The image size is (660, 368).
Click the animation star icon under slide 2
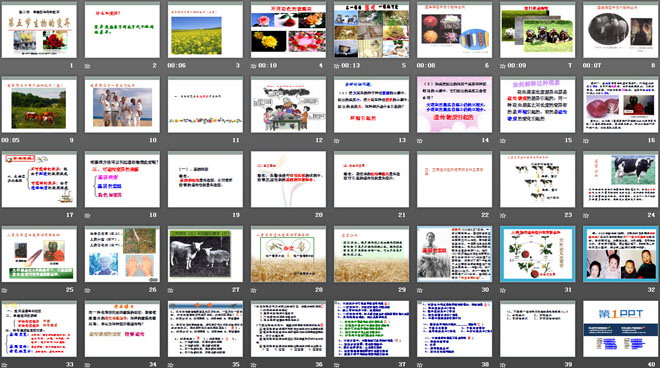click(88, 66)
